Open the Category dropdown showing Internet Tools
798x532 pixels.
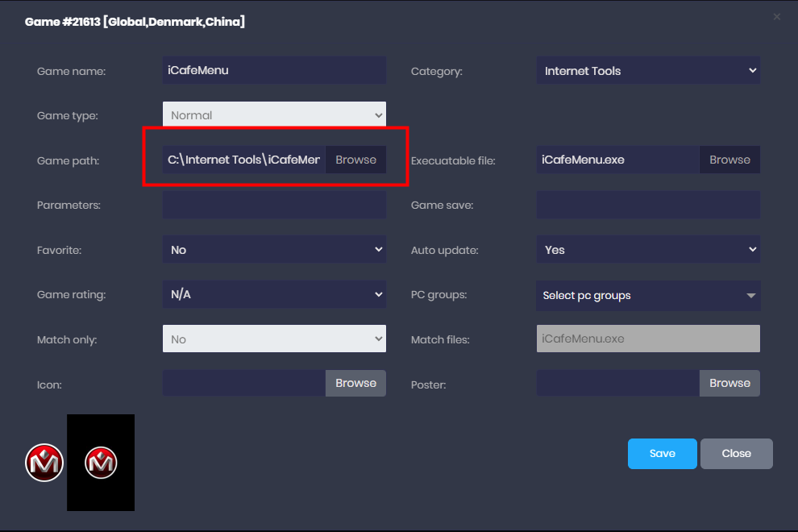pos(647,71)
